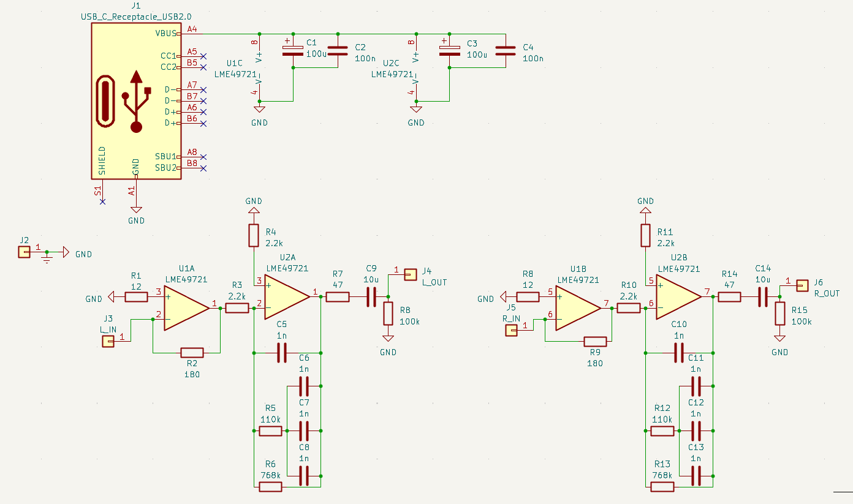Select the 100k resistor RB symbol
Viewport: 853px width, 504px height.
[388, 314]
